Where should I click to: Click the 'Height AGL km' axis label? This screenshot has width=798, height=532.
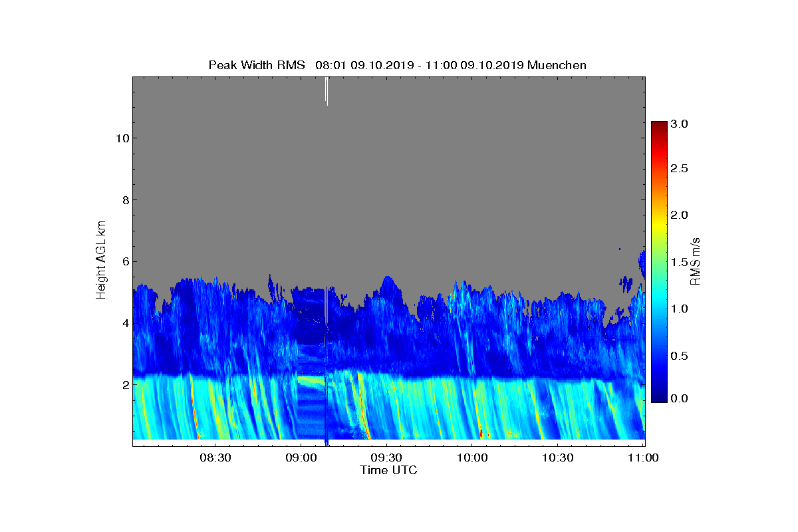coord(101,260)
